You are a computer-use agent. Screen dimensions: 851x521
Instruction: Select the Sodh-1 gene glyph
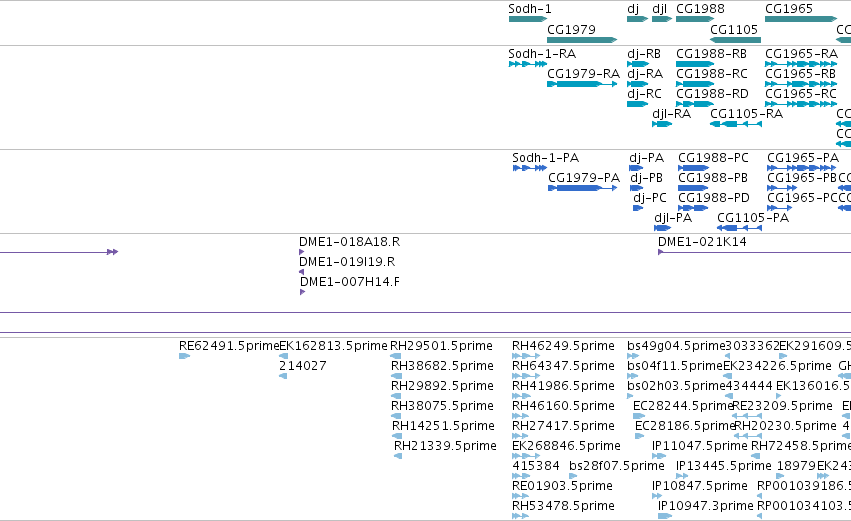point(528,19)
